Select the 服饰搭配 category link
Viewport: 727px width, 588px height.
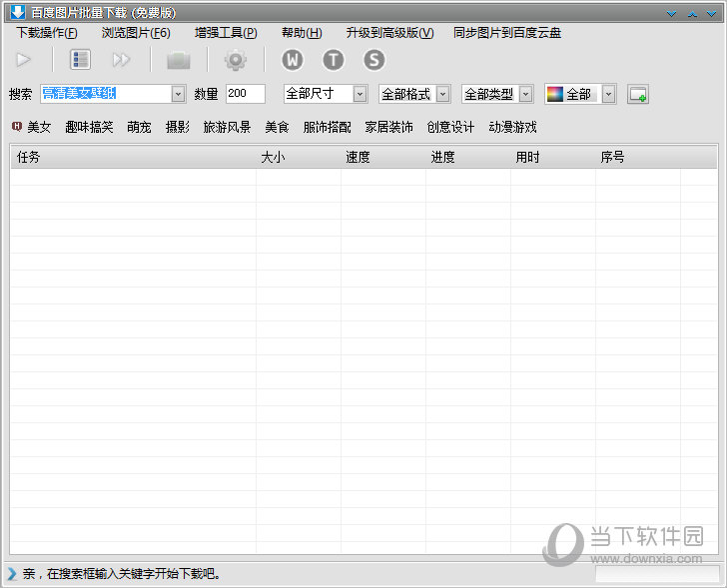(327, 127)
